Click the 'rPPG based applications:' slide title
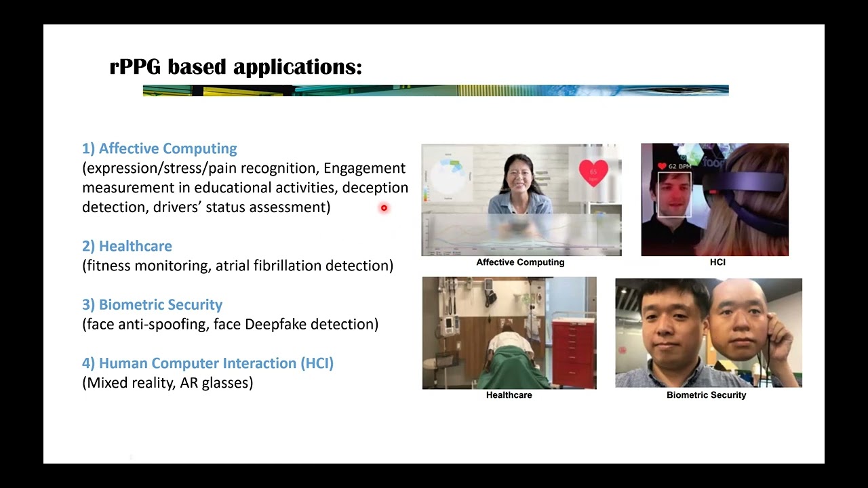The width and height of the screenshot is (868, 488). point(236,67)
